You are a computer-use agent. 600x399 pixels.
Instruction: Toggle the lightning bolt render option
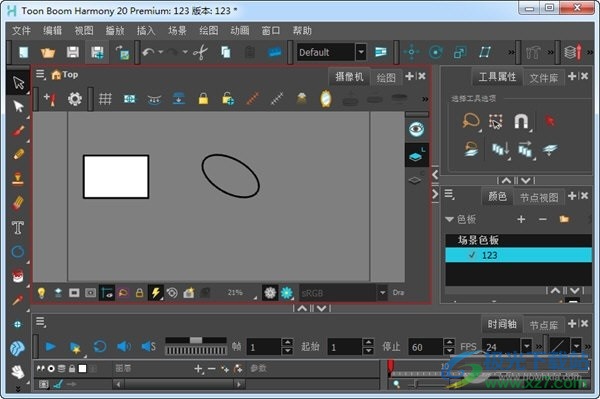[x=155, y=293]
